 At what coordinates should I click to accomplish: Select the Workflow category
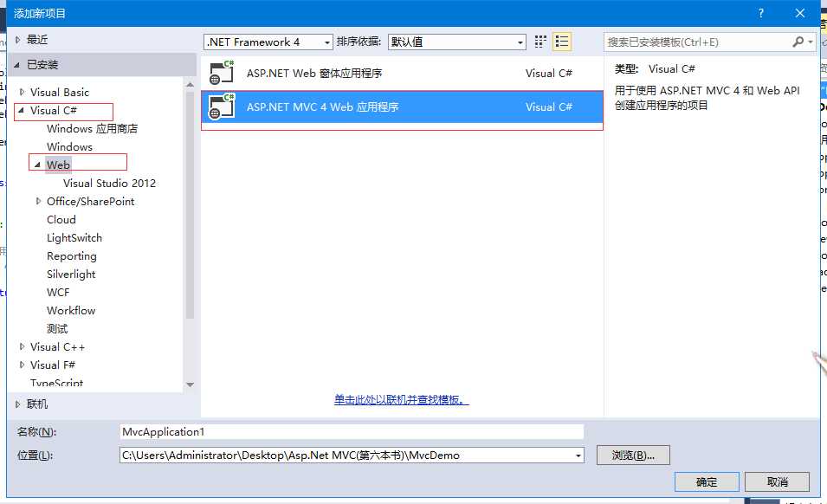click(71, 311)
